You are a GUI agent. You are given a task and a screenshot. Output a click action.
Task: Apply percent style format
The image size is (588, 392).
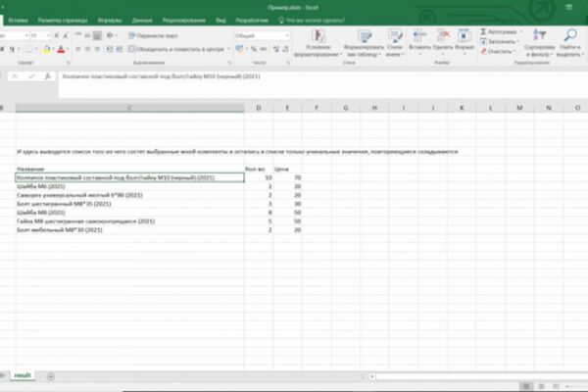(x=254, y=49)
